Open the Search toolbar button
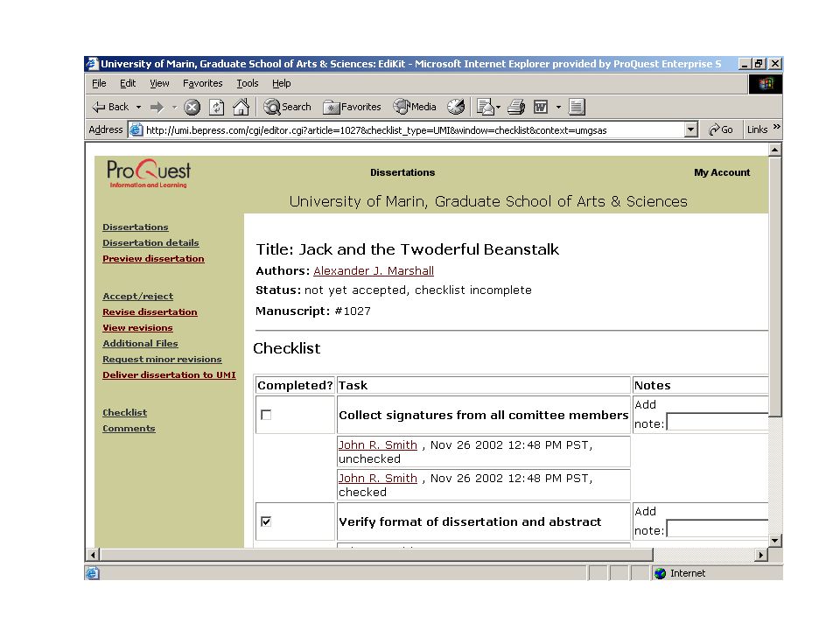This screenshot has width=840, height=630. [287, 107]
